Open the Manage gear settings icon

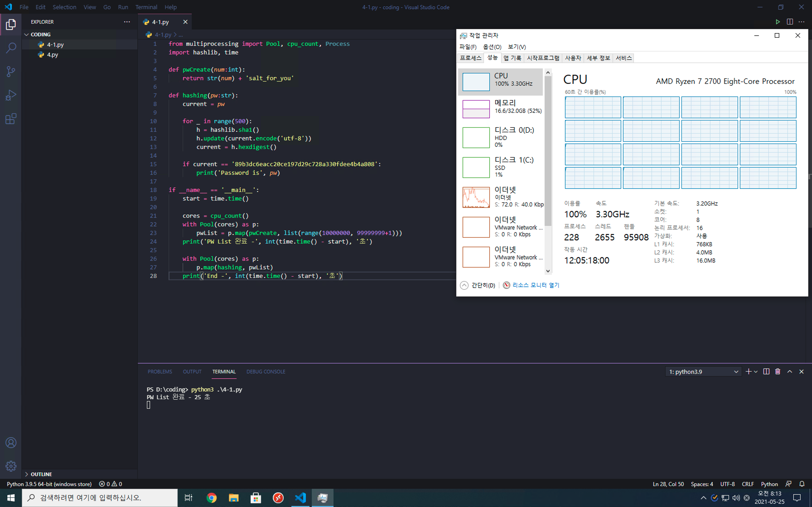(11, 466)
